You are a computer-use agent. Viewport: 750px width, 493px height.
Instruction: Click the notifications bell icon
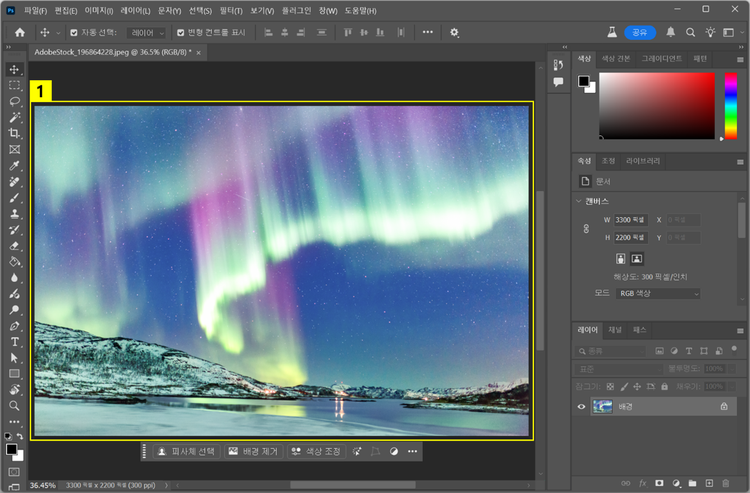coord(671,32)
